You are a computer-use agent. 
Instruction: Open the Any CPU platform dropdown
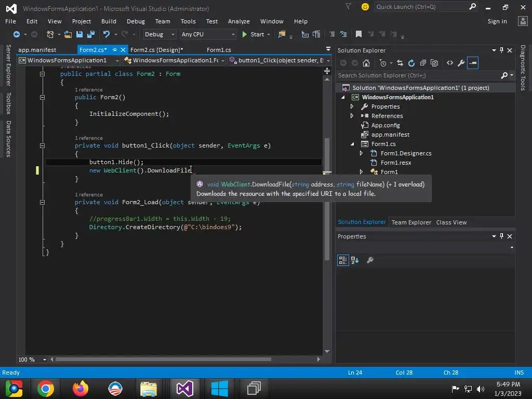(208, 34)
